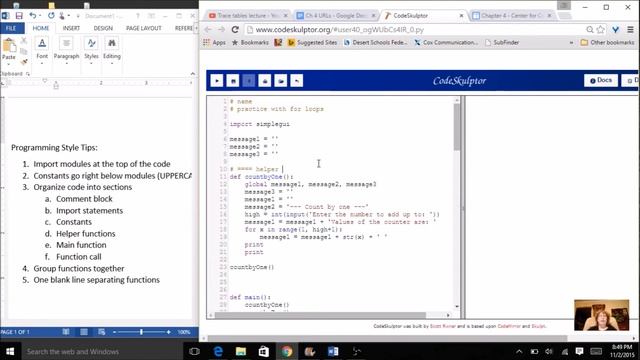Click the Word zoom slider handle
Screen dimensions: 640x360
pos(141,332)
